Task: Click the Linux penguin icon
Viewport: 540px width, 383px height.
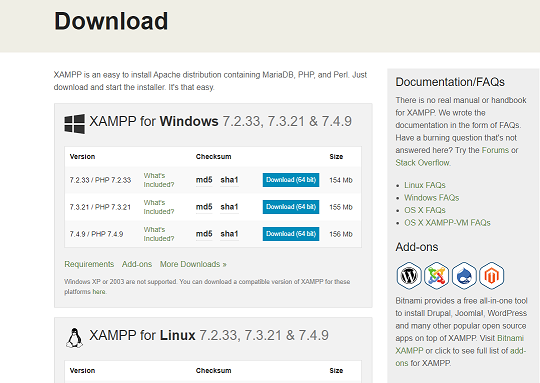Action: tap(74, 338)
